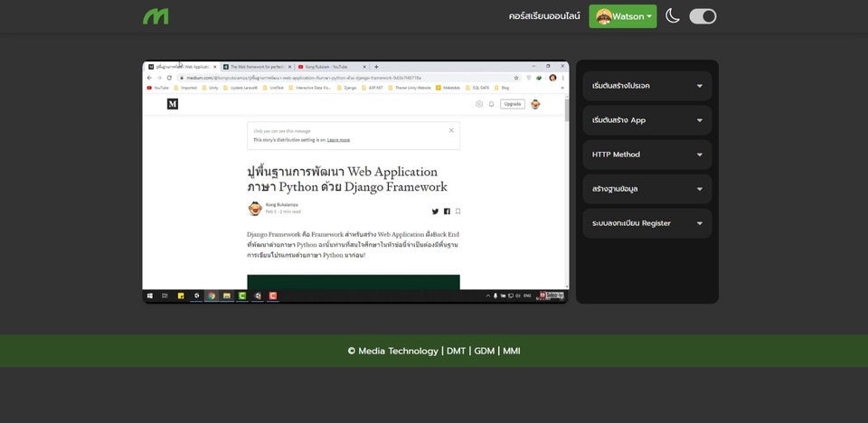The width and height of the screenshot is (868, 423).
Task: Expand the ระบบลงทะเบียน Register section
Action: tap(647, 223)
